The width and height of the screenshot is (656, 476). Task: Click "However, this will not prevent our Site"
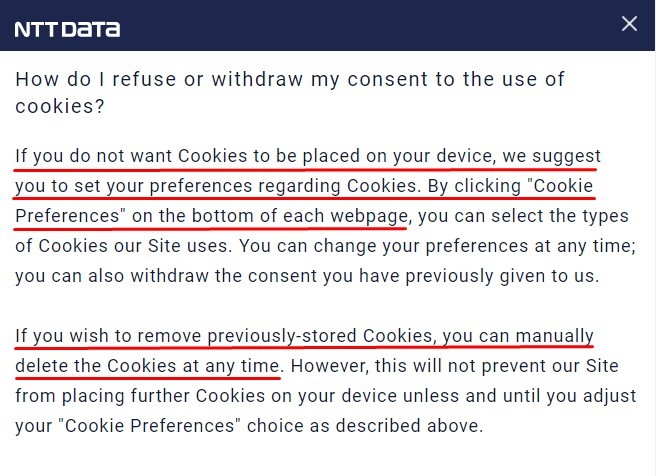(455, 366)
